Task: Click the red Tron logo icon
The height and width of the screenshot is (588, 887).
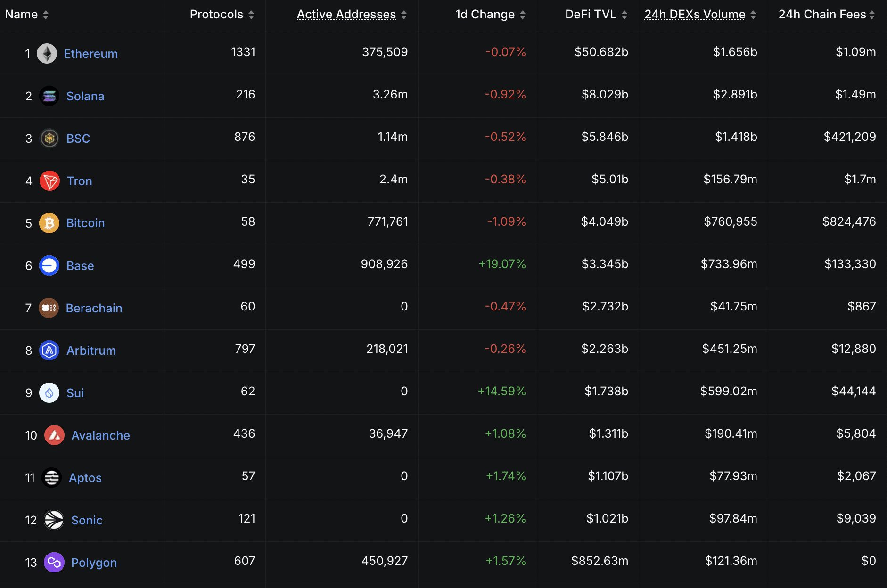Action: pos(49,181)
